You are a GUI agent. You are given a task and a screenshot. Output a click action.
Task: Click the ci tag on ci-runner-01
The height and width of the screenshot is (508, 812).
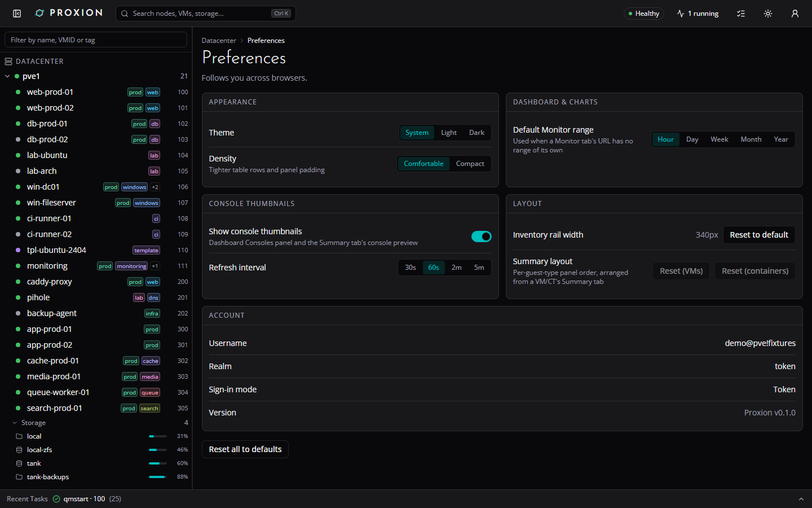pyautogui.click(x=156, y=219)
